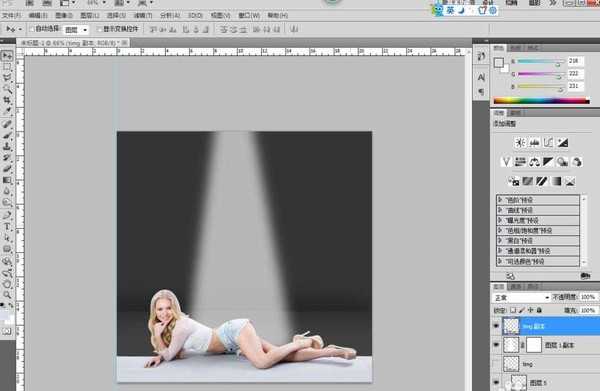Add a Color Balance adjustment (scales icon)
The height and width of the screenshot is (391, 600).
[534, 162]
